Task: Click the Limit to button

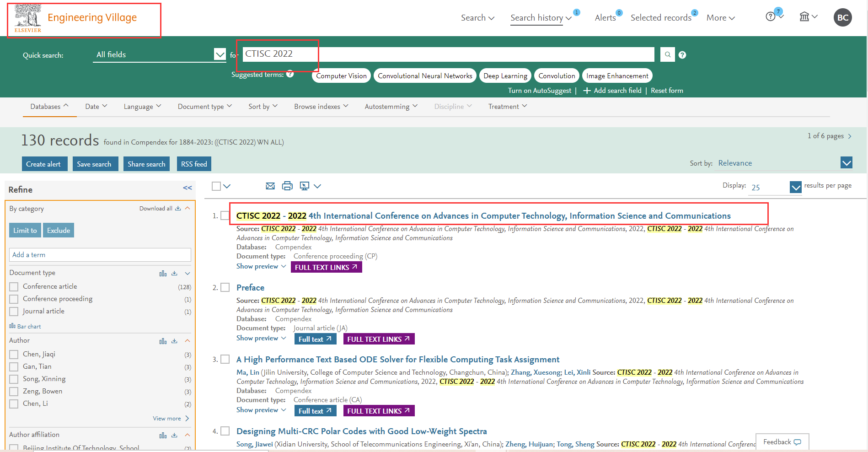Action: tap(25, 230)
